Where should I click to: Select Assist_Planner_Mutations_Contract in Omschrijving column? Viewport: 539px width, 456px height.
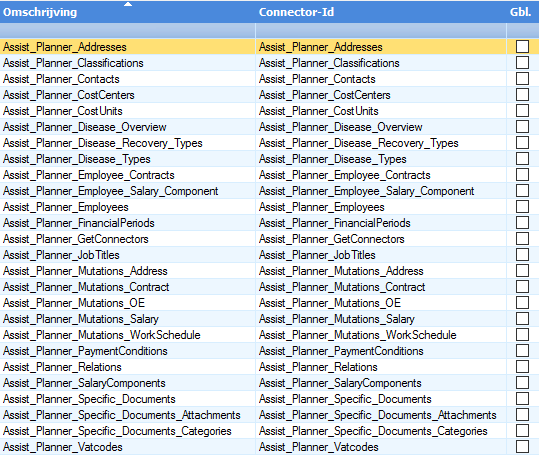pyautogui.click(x=86, y=287)
